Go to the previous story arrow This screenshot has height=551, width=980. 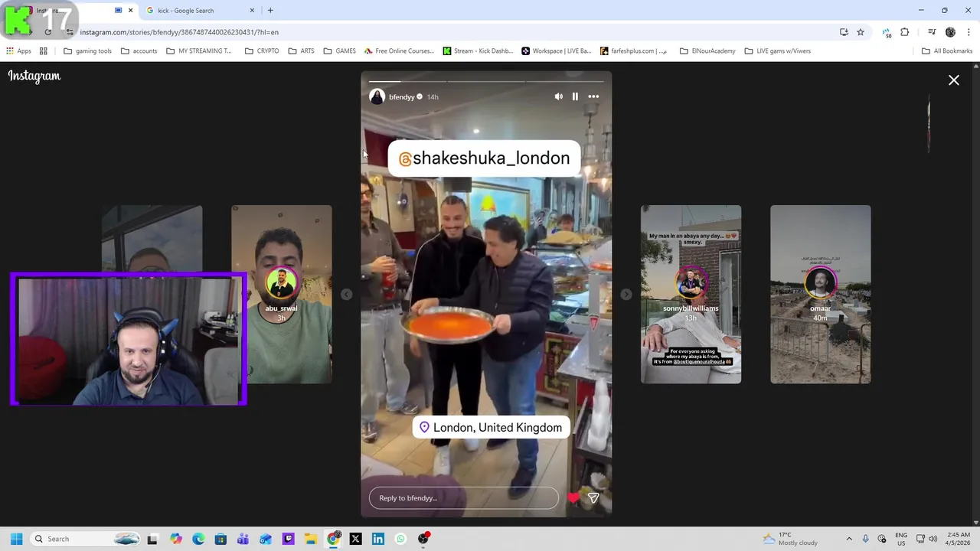click(346, 295)
